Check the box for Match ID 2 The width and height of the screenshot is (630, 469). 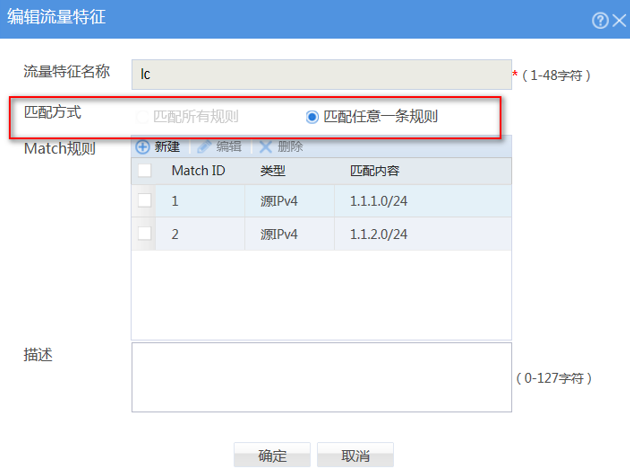(145, 234)
